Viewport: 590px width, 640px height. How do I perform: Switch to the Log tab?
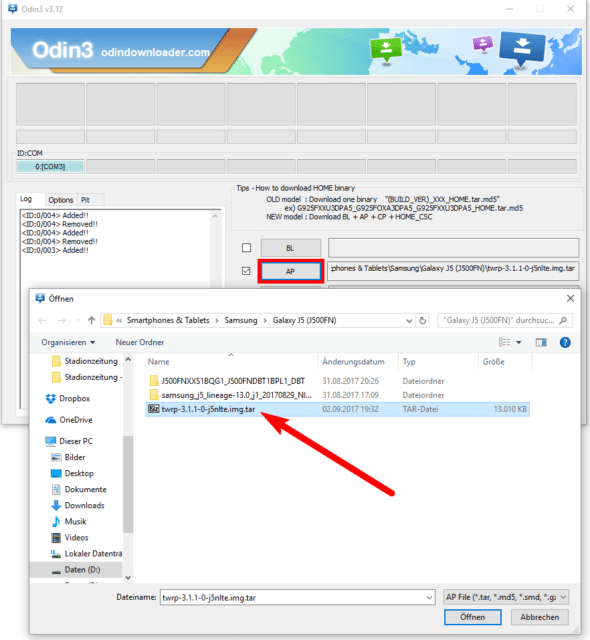click(26, 199)
